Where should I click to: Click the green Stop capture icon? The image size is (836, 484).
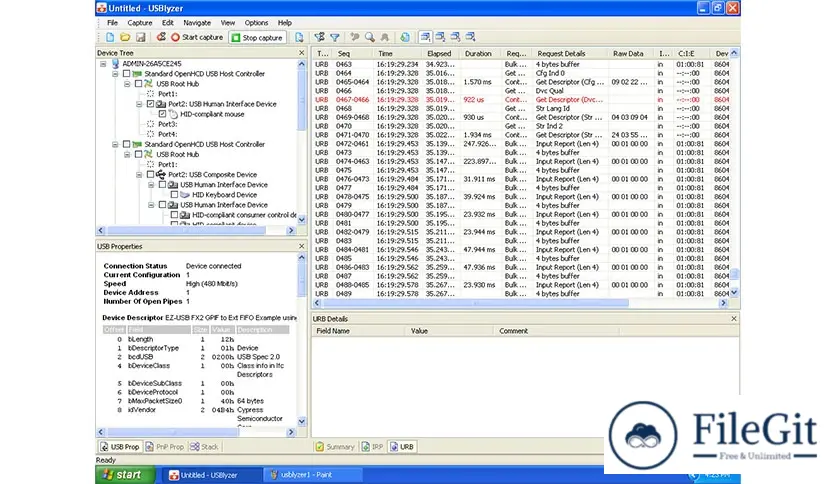[x=236, y=38]
